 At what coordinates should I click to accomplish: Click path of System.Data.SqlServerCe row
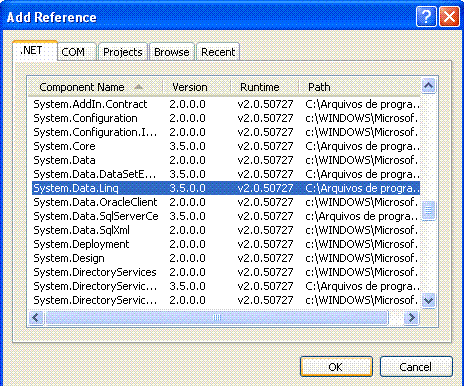click(x=362, y=216)
